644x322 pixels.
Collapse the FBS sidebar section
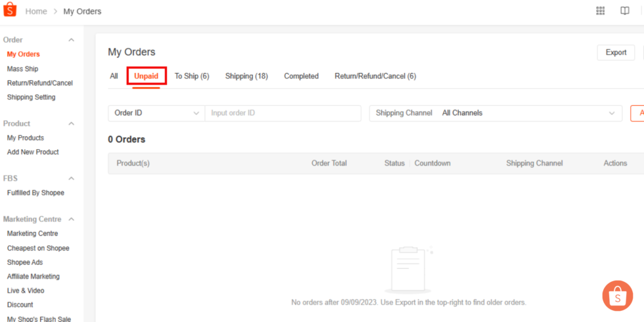click(71, 178)
